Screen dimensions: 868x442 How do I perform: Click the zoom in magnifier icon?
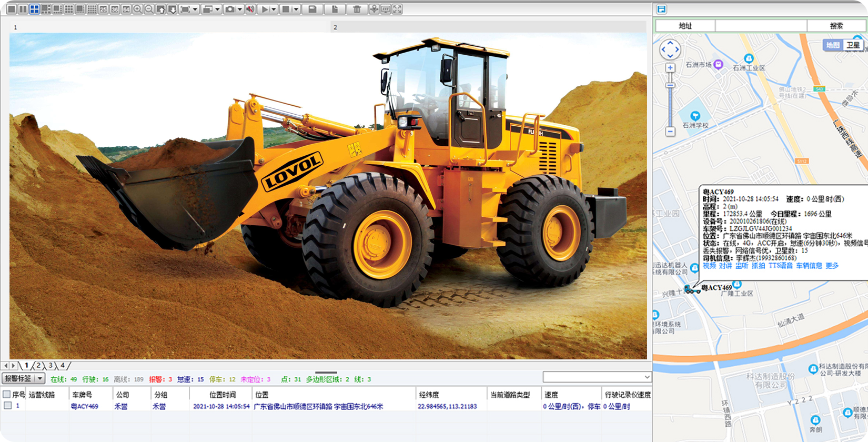tap(138, 9)
